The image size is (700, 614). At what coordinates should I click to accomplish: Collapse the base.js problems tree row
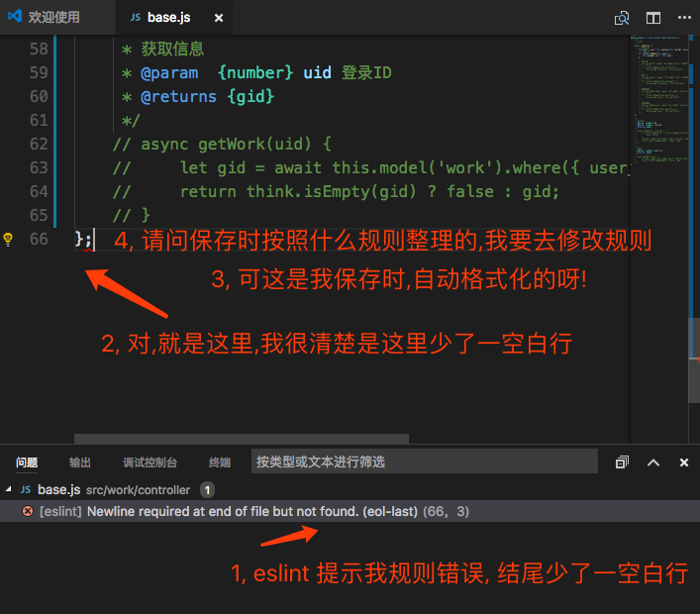[x=9, y=489]
